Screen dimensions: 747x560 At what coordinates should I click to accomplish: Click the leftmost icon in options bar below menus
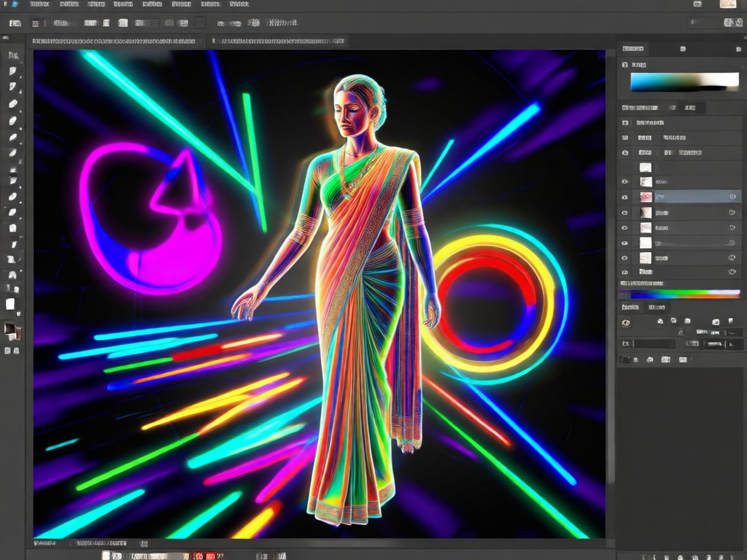(x=15, y=23)
